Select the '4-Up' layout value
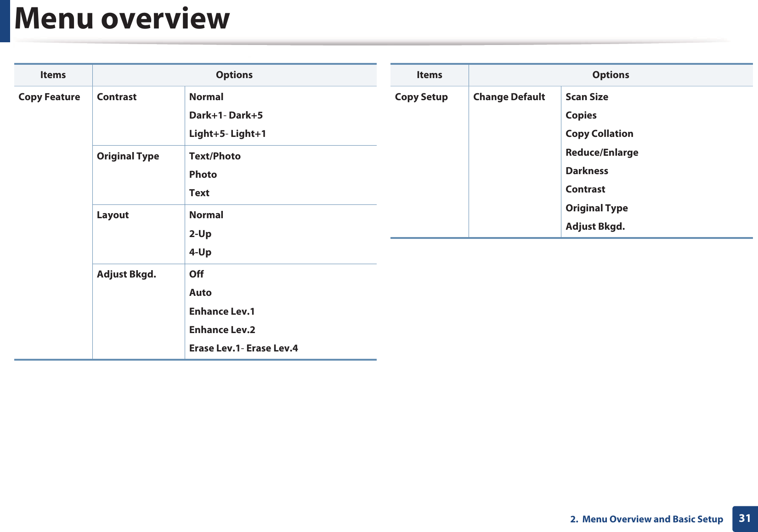Image resolution: width=758 pixels, height=532 pixels. pyautogui.click(x=200, y=252)
